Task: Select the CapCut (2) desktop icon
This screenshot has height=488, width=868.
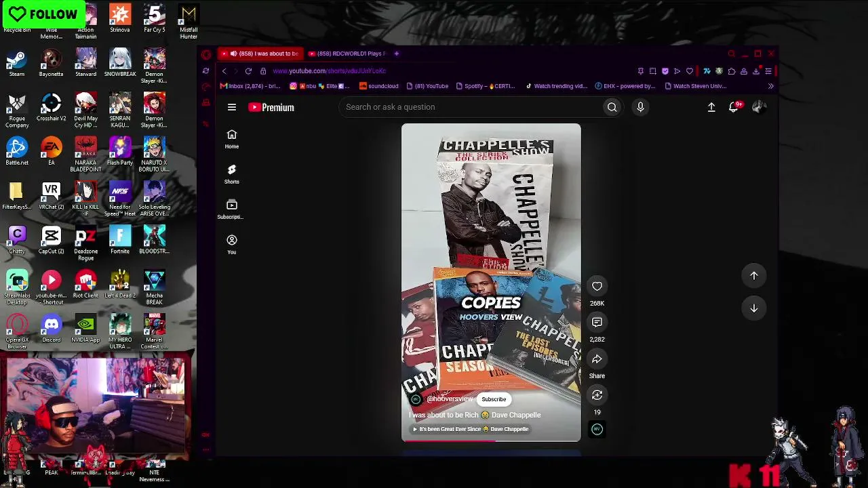Action: [x=52, y=241]
